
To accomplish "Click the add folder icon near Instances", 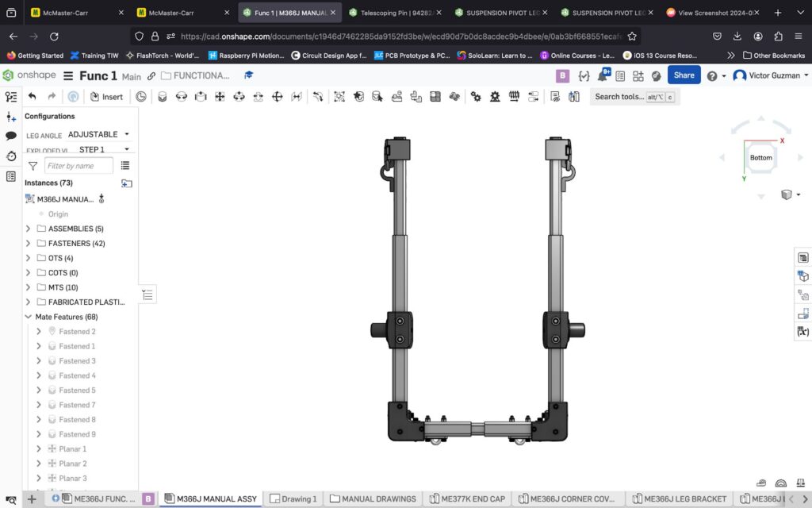I will pyautogui.click(x=127, y=183).
